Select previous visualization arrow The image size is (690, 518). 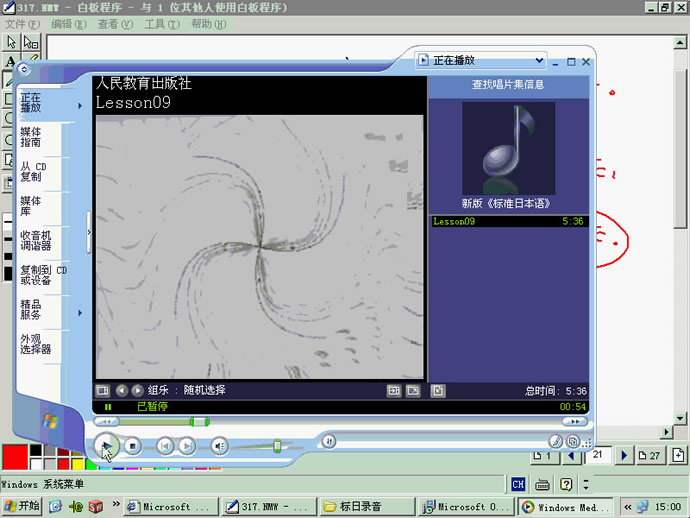coord(122,390)
